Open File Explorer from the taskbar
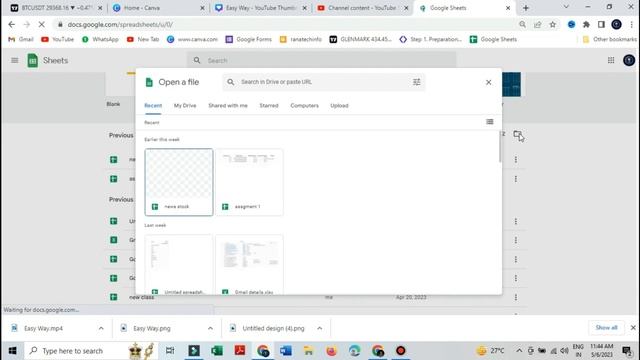The height and width of the screenshot is (360, 640). coord(309,351)
